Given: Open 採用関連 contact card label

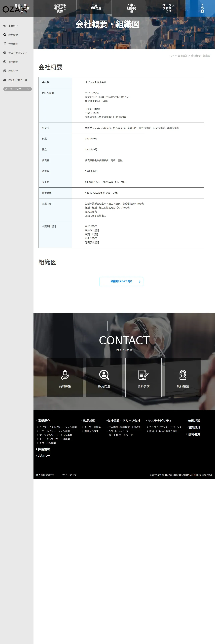Looking at the screenshot, I should pyautogui.click(x=104, y=386).
